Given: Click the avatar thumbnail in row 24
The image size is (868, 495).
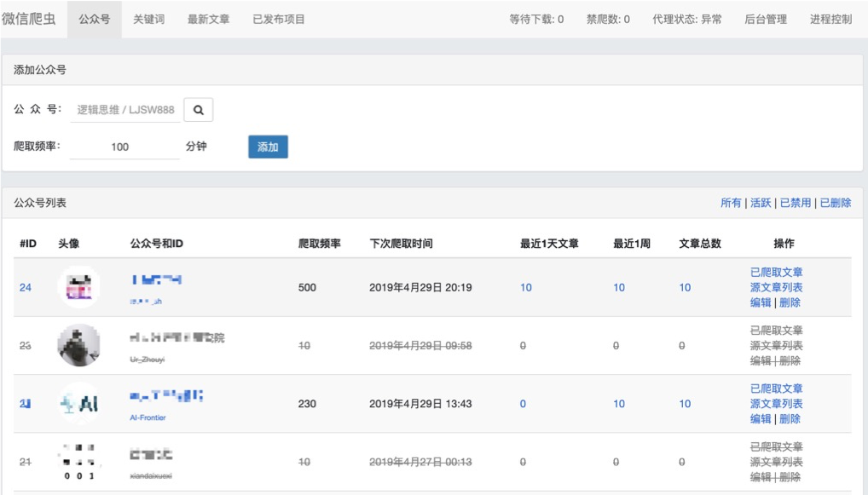Looking at the screenshot, I should [x=79, y=287].
